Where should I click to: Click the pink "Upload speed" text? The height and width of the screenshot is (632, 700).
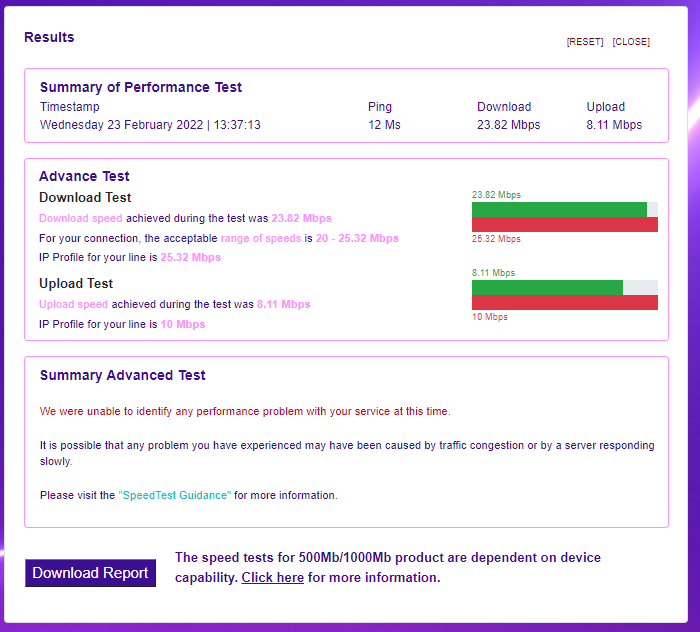pyautogui.click(x=74, y=304)
